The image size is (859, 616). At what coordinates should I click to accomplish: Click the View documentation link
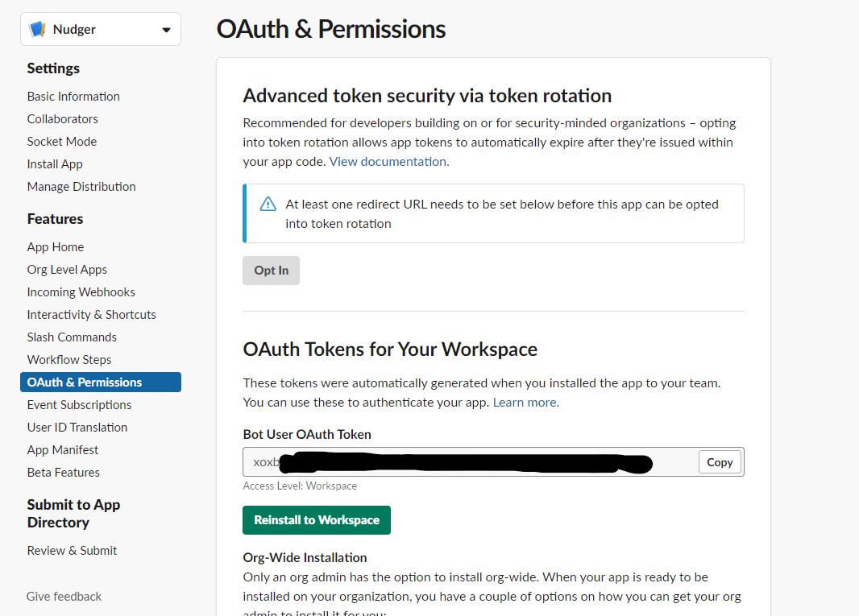point(388,162)
